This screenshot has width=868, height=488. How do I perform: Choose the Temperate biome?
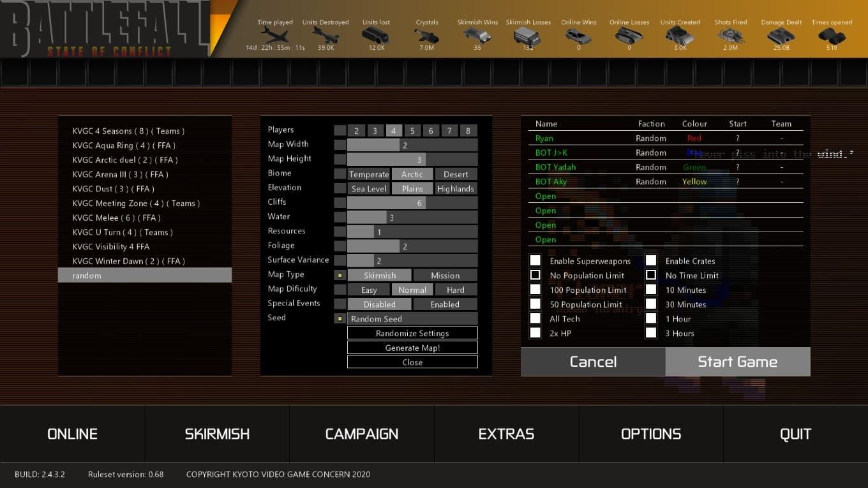369,174
